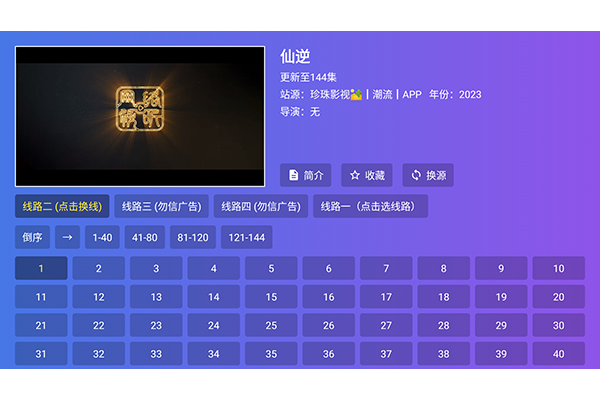Switch source using 换源 button

click(428, 175)
